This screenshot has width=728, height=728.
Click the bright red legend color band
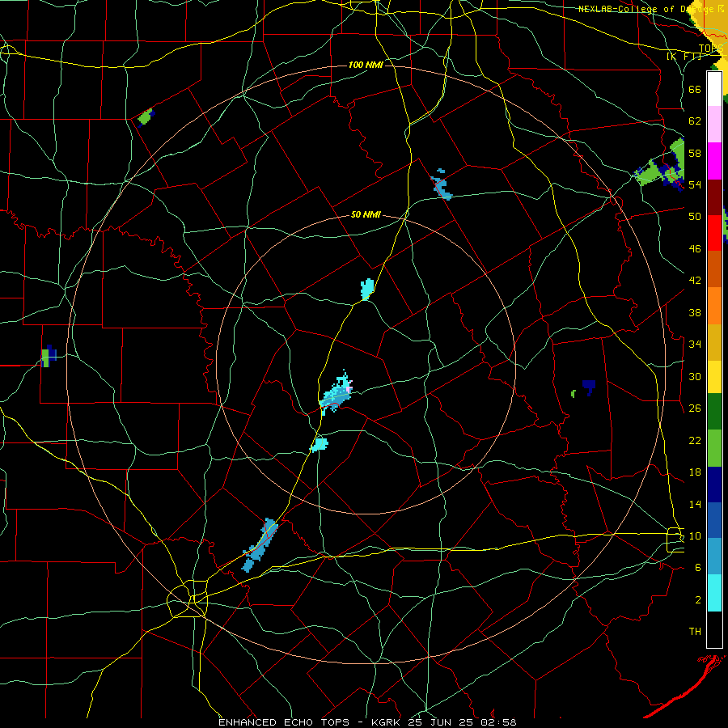[714, 233]
